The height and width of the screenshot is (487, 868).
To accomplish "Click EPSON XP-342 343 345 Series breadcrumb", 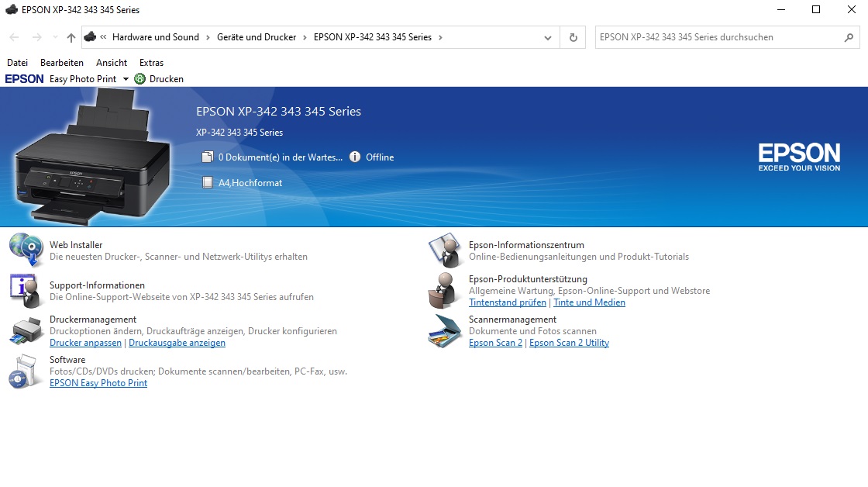I will coord(373,37).
